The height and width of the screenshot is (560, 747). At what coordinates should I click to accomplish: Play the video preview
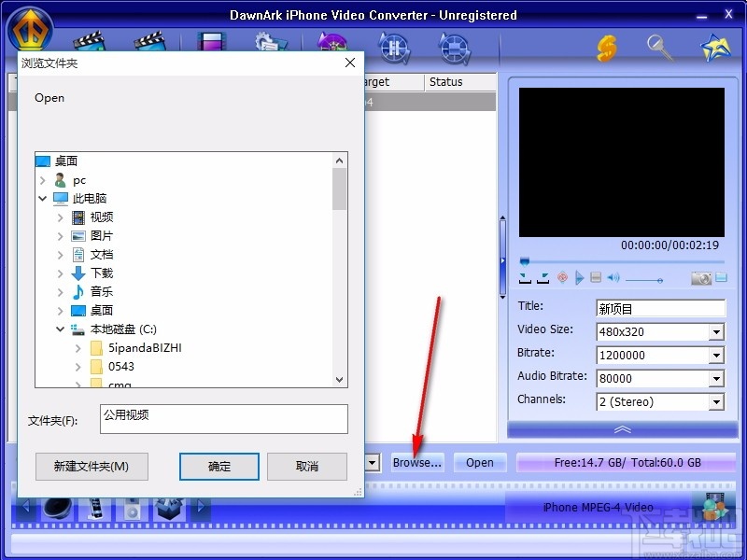tap(579, 277)
